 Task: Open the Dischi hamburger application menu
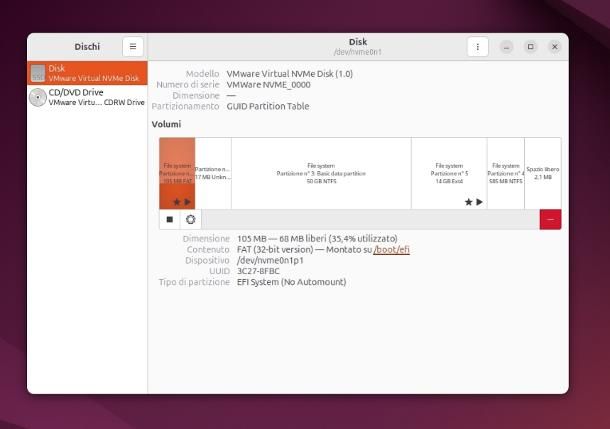[133, 47]
